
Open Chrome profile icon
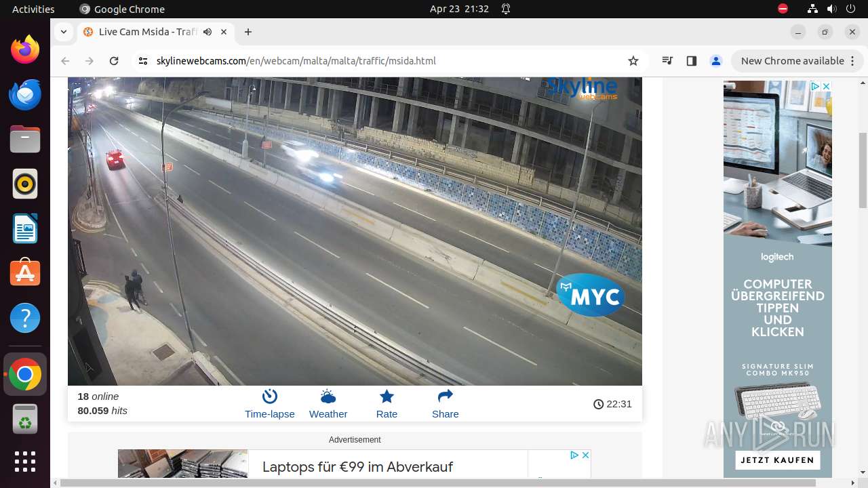(716, 61)
